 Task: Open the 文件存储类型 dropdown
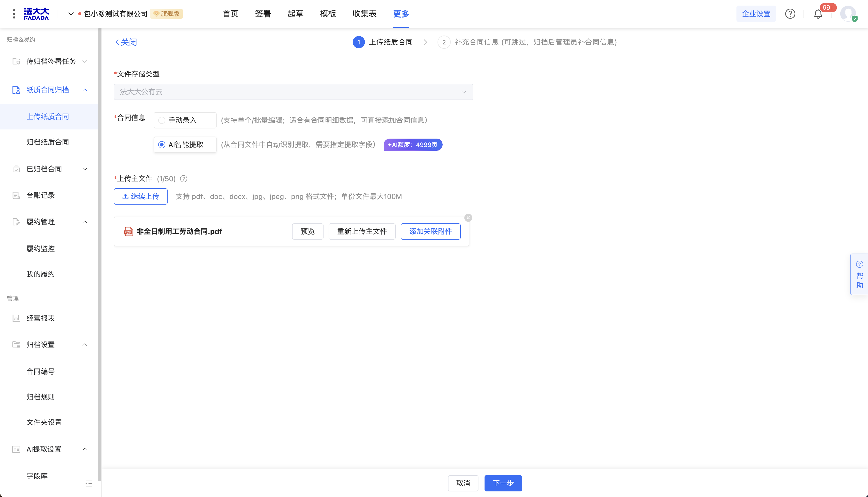point(293,92)
